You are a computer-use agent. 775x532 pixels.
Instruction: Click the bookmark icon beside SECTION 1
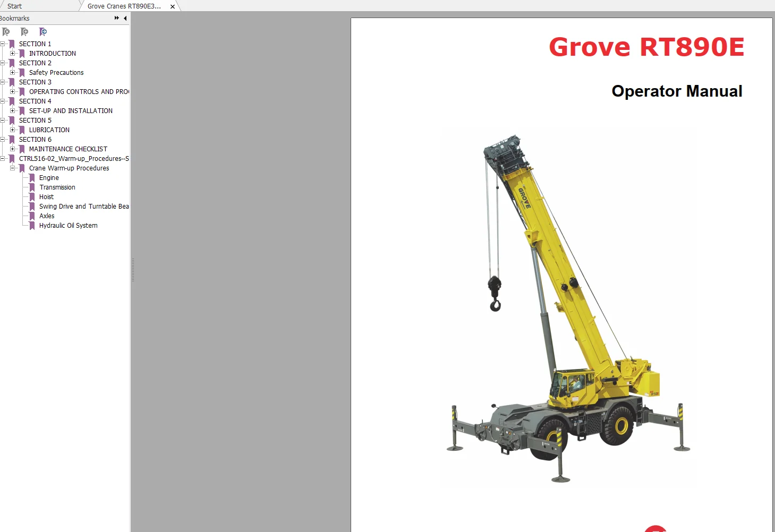(12, 44)
